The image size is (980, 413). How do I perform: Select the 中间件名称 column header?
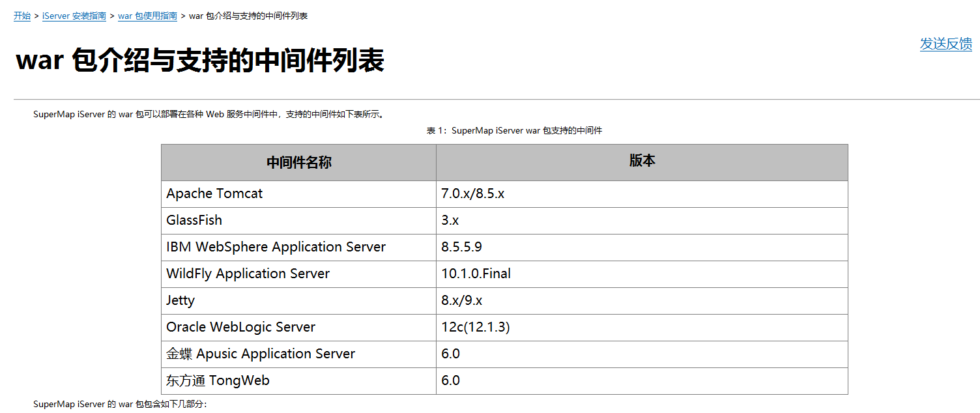[x=298, y=162]
